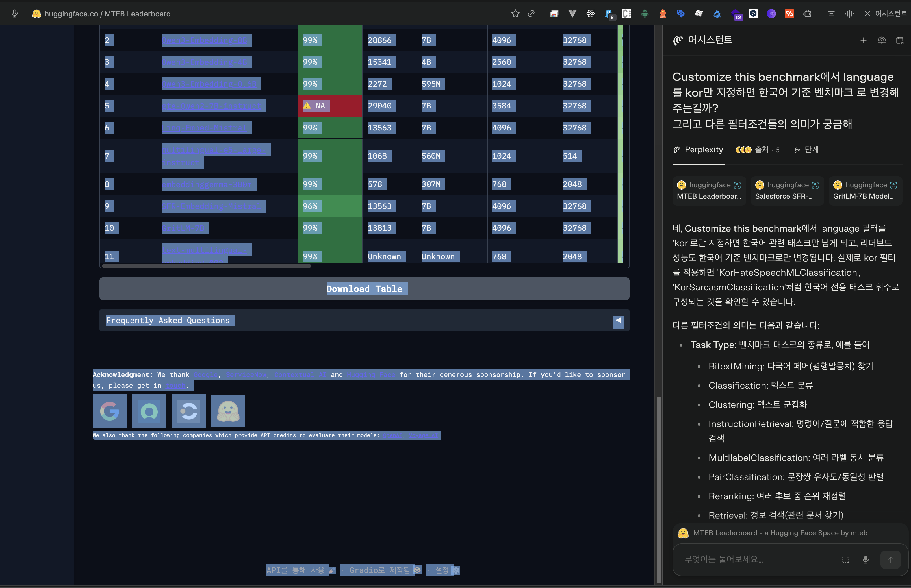Click the voice input mic in chat box

coord(866,559)
